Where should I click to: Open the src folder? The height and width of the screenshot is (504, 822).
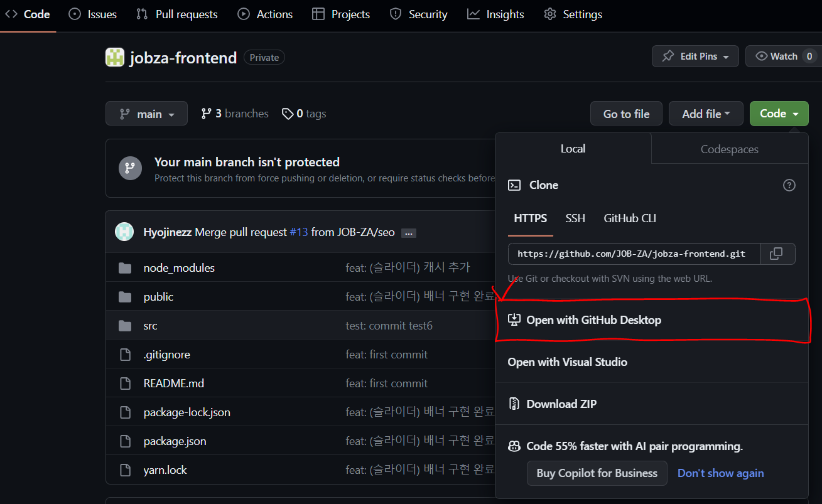(x=150, y=326)
